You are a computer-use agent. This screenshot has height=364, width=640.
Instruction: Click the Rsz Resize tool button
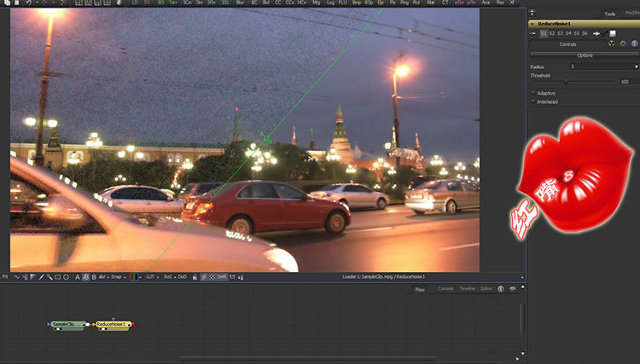click(x=500, y=3)
